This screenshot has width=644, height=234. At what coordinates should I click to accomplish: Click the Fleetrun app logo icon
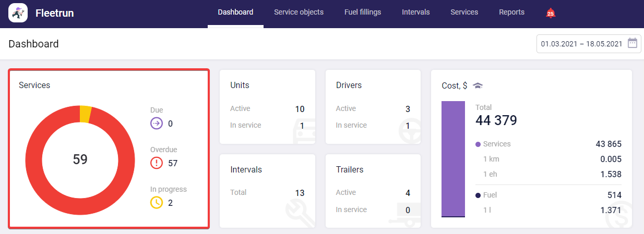(18, 13)
